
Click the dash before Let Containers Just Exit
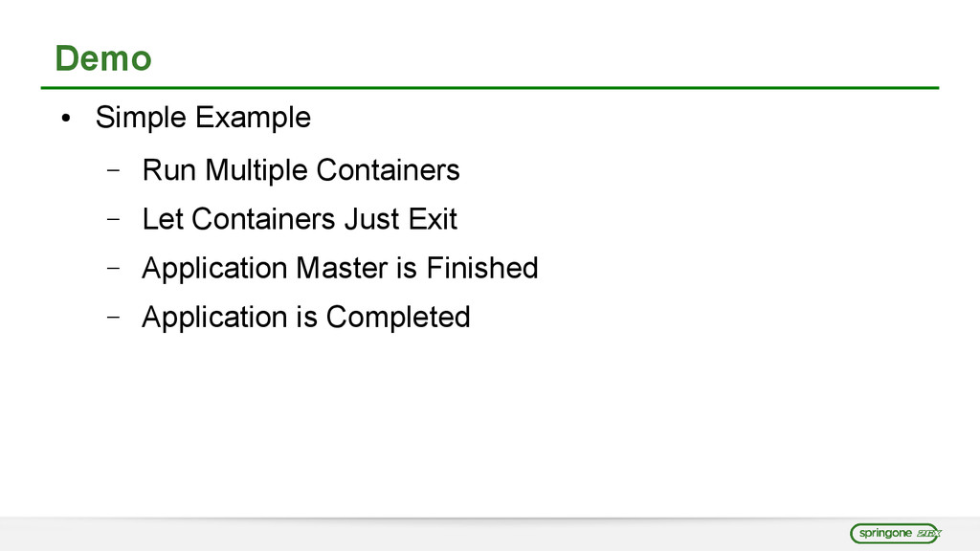pyautogui.click(x=114, y=220)
